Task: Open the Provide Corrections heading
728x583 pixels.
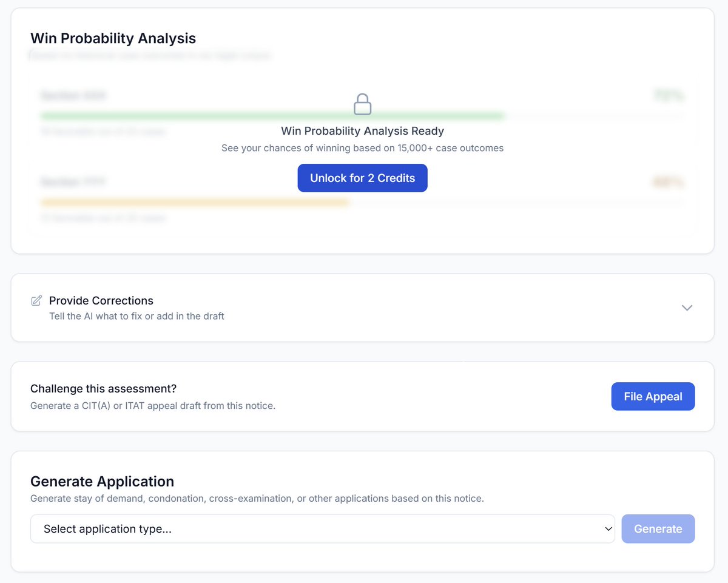Action: [x=101, y=300]
